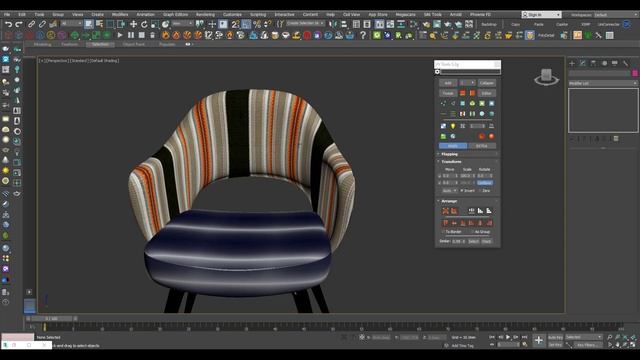Switch to the Selection ribbon tab
This screenshot has width=640, height=360.
[x=100, y=44]
